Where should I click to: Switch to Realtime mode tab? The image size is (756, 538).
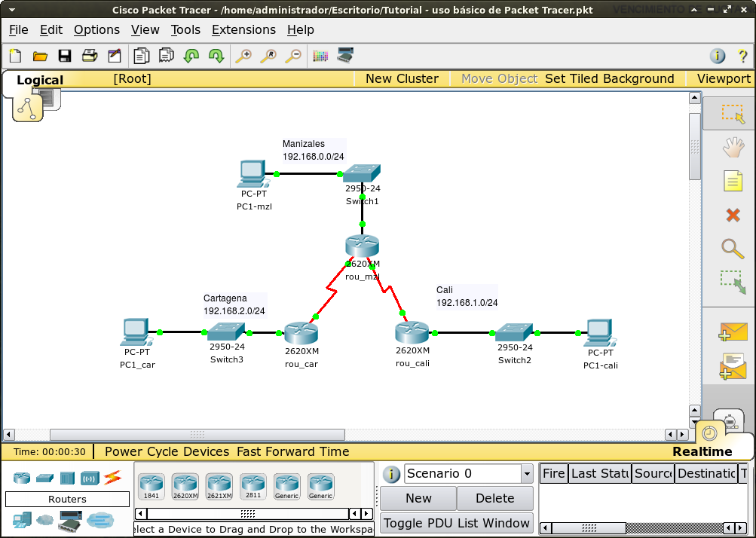point(702,451)
